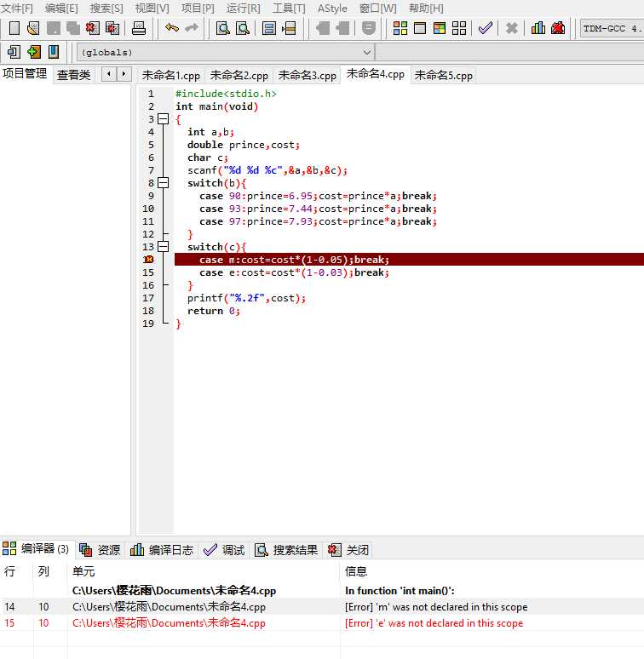Open Replace with the second magnifier icon
The height and width of the screenshot is (659, 644).
pyautogui.click(x=243, y=28)
